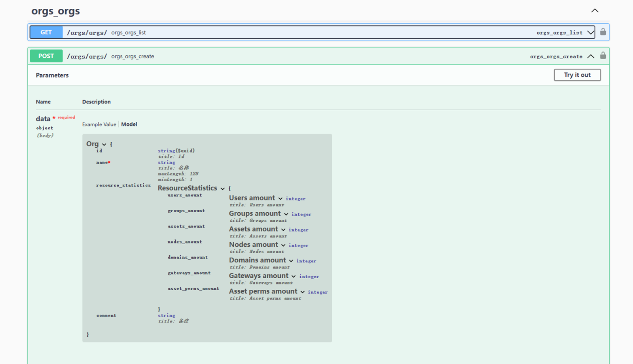Image resolution: width=633 pixels, height=364 pixels.
Task: Select the Model tab
Action: click(129, 124)
